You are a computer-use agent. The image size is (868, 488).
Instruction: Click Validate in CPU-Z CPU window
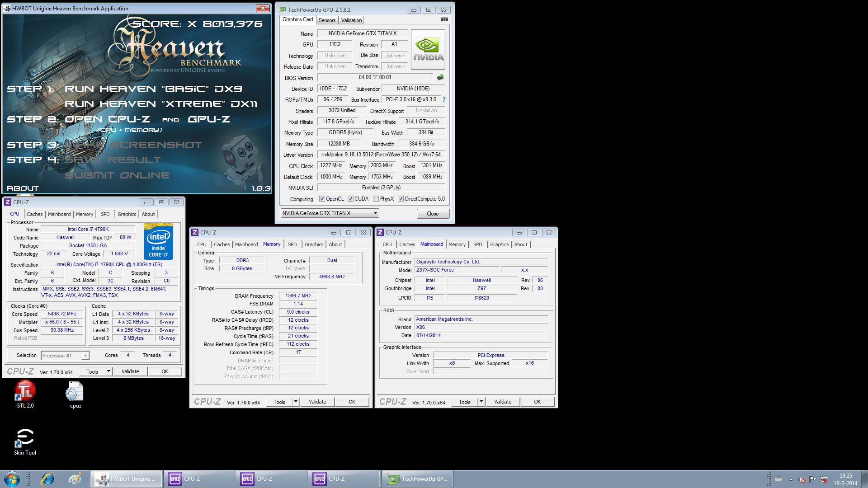pos(130,371)
